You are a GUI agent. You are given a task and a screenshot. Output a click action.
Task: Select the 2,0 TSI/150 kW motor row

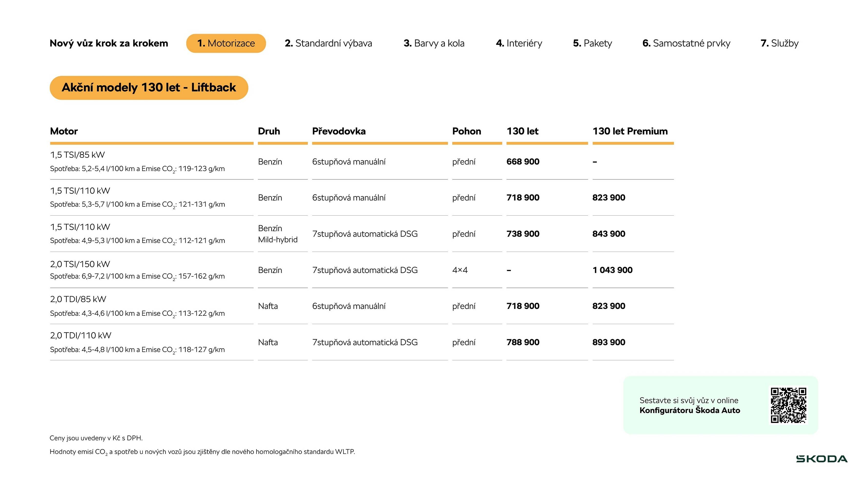point(80,264)
